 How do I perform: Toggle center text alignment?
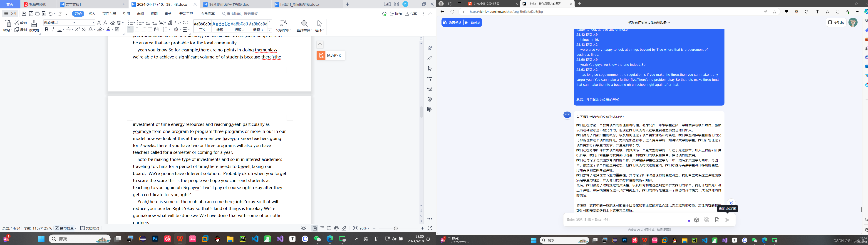(137, 30)
